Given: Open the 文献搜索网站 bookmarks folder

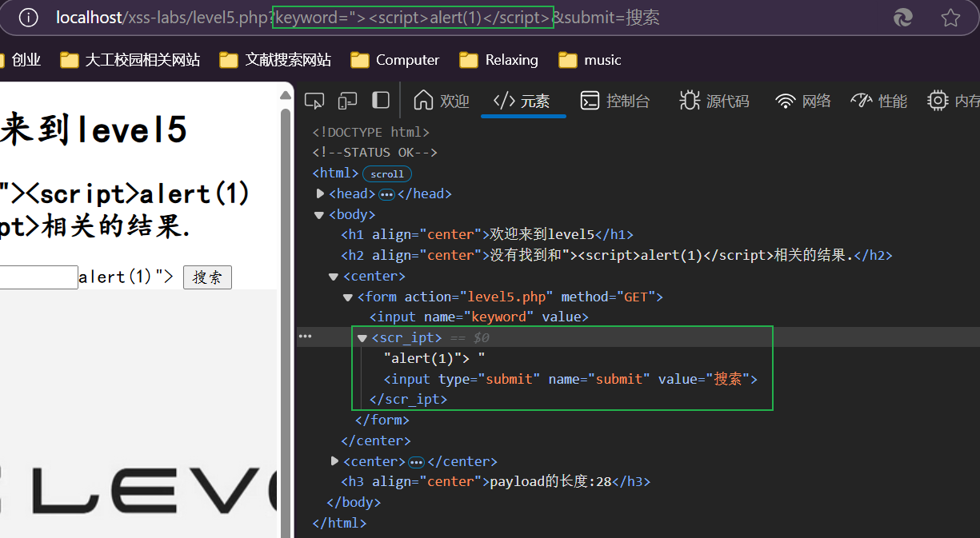Looking at the screenshot, I should pos(275,60).
